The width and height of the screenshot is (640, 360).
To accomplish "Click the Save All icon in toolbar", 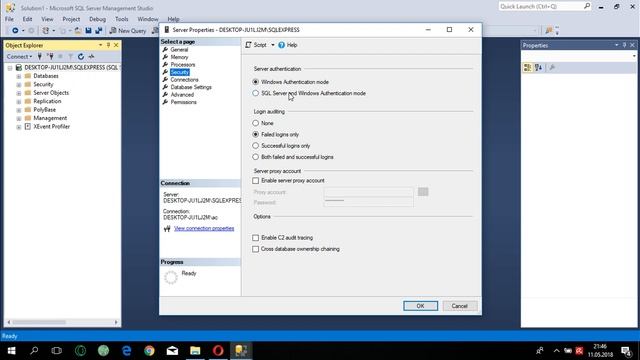I will (99, 31).
